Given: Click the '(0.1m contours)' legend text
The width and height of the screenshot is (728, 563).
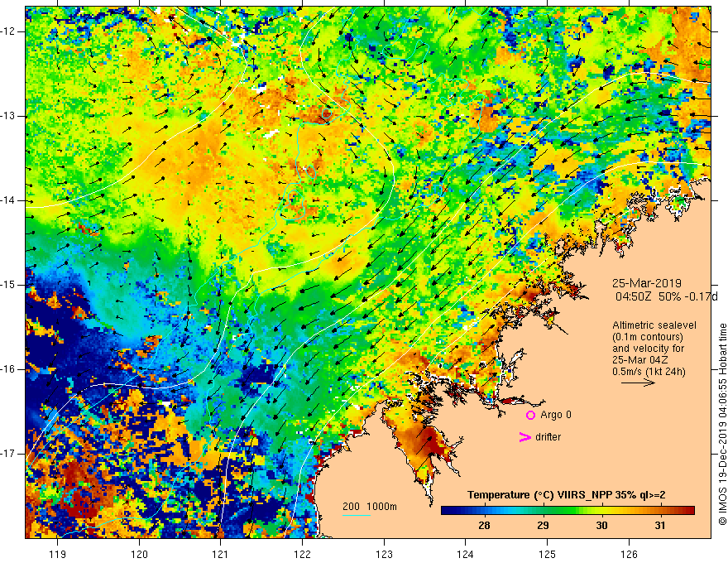Looking at the screenshot, I should click(x=648, y=337).
